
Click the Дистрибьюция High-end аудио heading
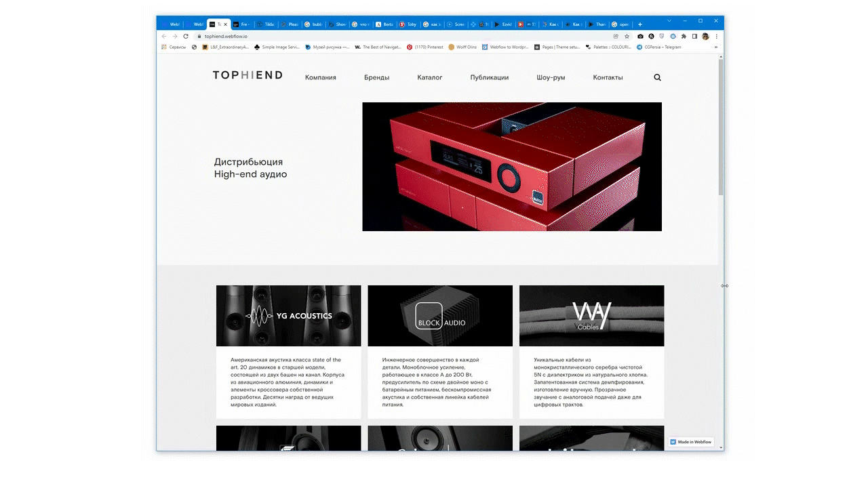[250, 168]
